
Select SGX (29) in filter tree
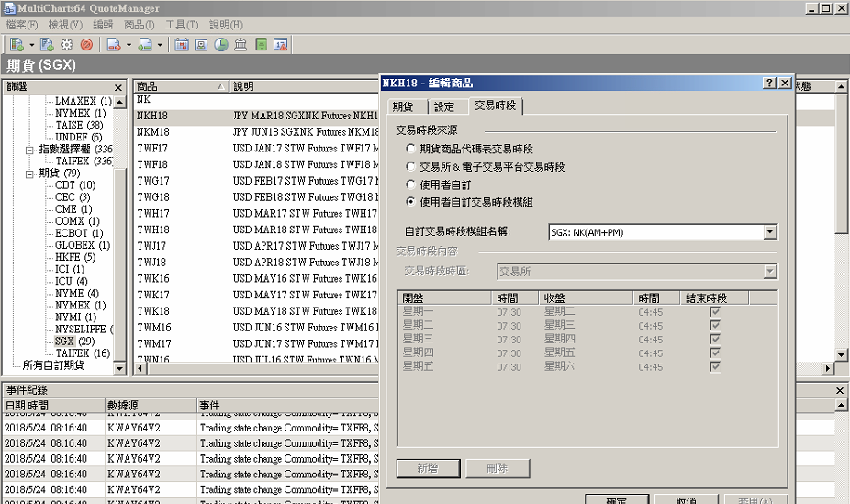click(x=74, y=341)
